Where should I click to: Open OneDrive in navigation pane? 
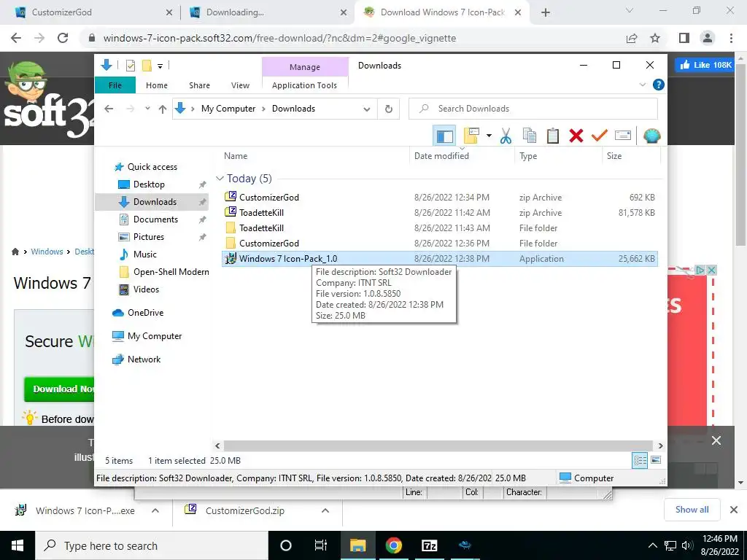pyautogui.click(x=145, y=312)
